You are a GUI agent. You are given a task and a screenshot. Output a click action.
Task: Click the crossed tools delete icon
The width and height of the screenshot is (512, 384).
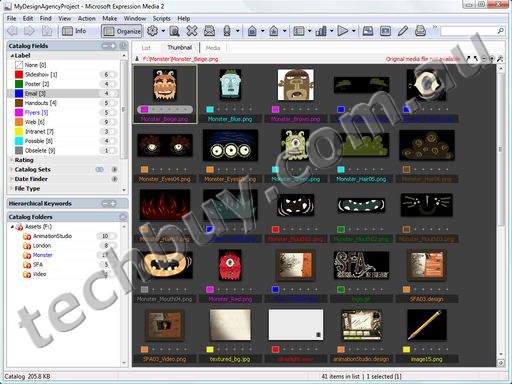pyautogui.click(x=192, y=31)
